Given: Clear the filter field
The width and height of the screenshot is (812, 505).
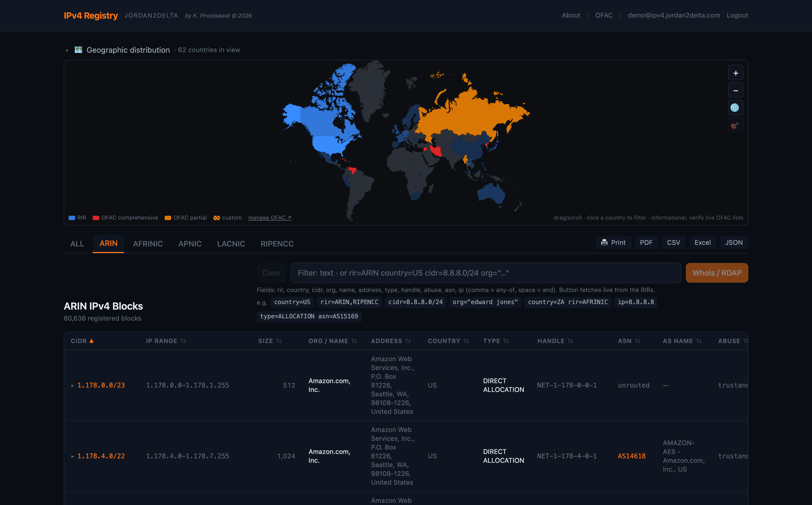Looking at the screenshot, I should click(271, 273).
